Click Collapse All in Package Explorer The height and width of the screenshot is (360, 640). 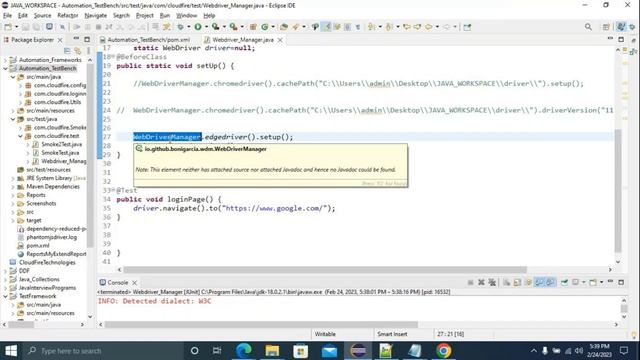67,51
